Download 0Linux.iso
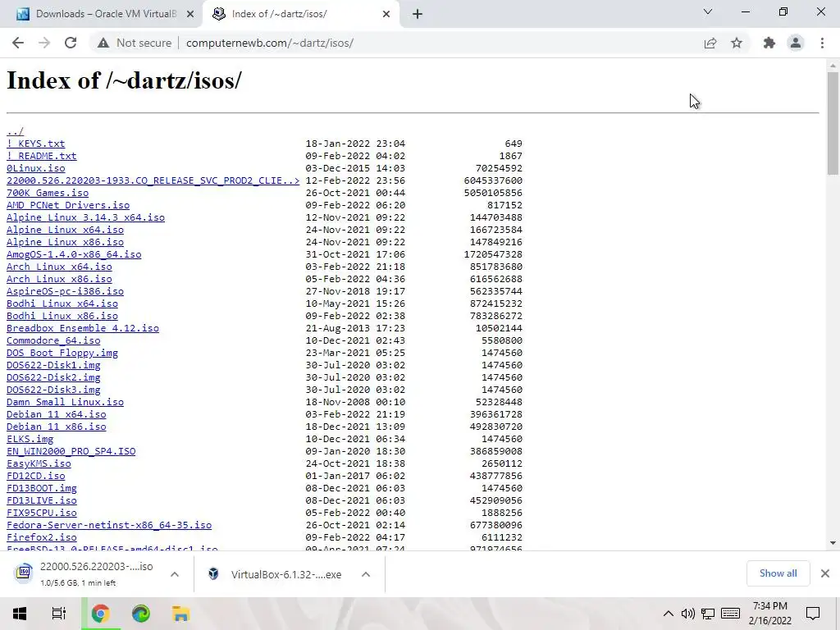 point(35,168)
